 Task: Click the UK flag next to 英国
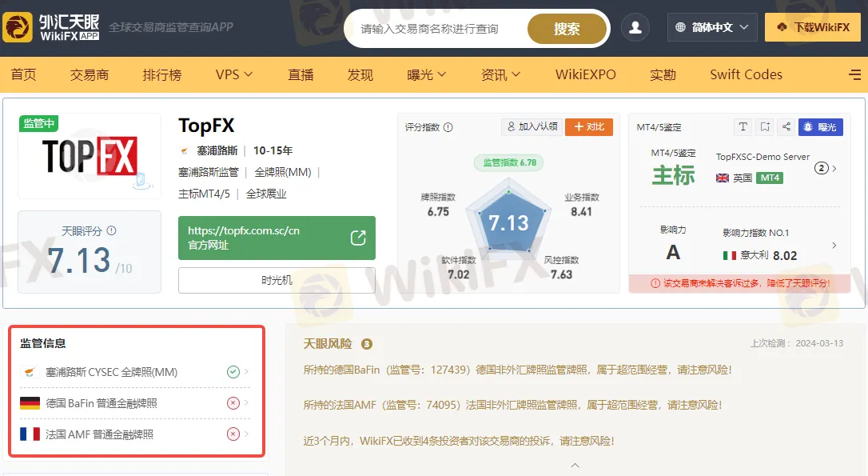tap(723, 178)
